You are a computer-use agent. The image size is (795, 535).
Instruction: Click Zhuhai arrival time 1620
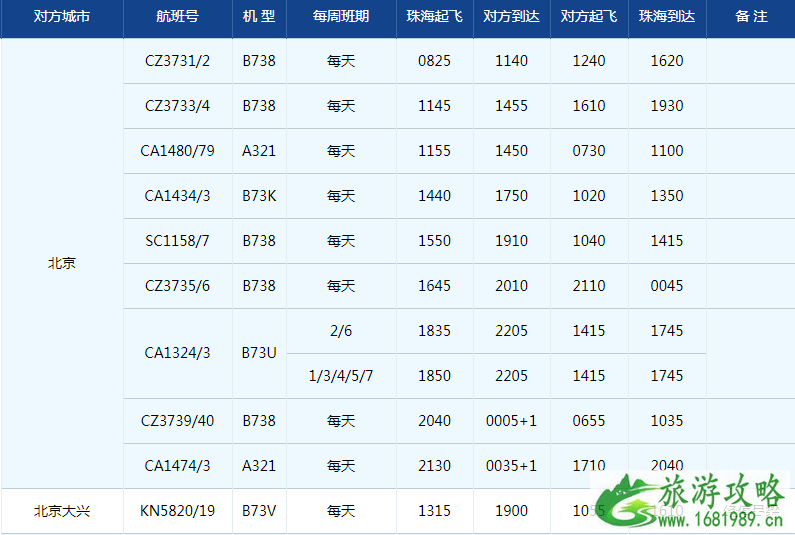(x=667, y=61)
